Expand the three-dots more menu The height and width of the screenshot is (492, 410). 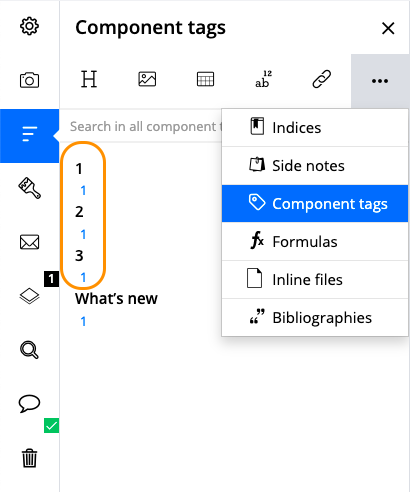(x=380, y=81)
